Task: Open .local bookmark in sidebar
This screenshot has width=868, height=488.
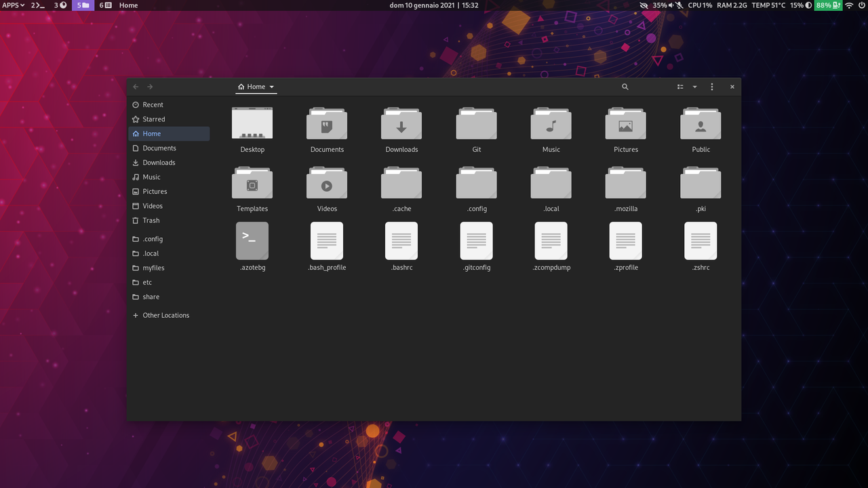Action: [x=169, y=253]
